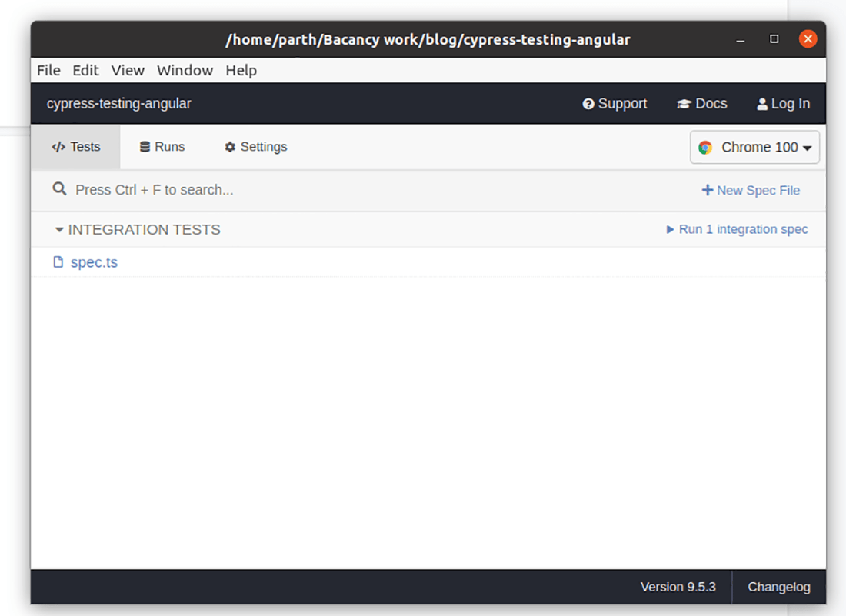Click the cypress-testing-angular project name

(x=118, y=104)
